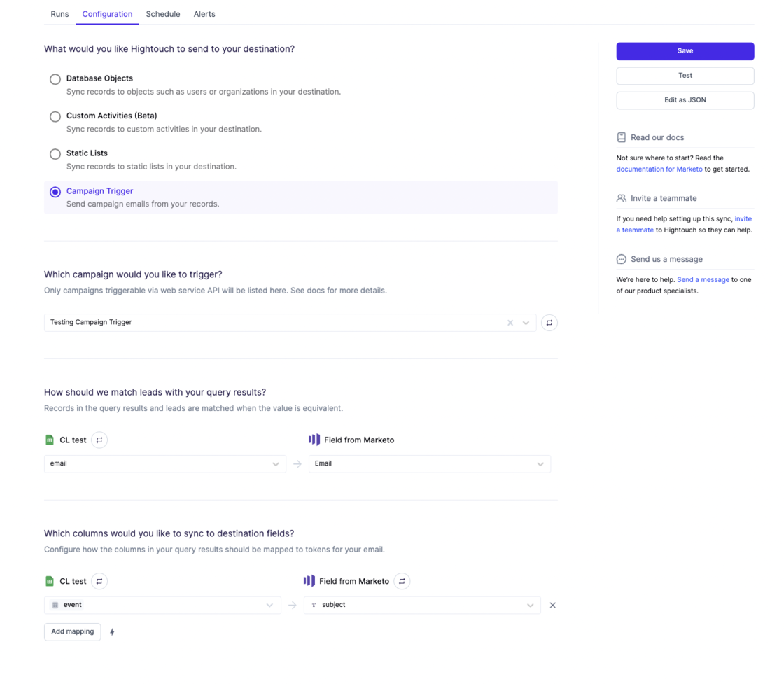Click the lightning icon next to Add mapping
This screenshot has height=684, width=784.
coord(112,631)
